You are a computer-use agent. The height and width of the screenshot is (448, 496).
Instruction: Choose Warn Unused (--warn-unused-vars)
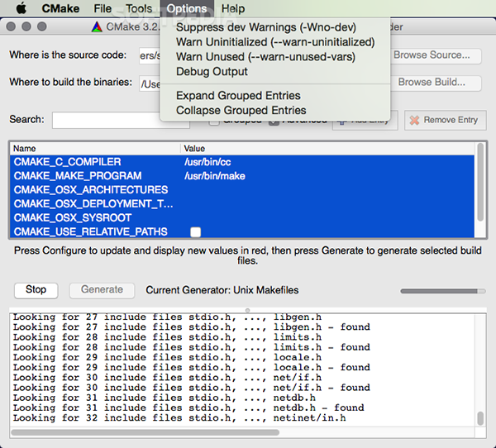tap(265, 57)
